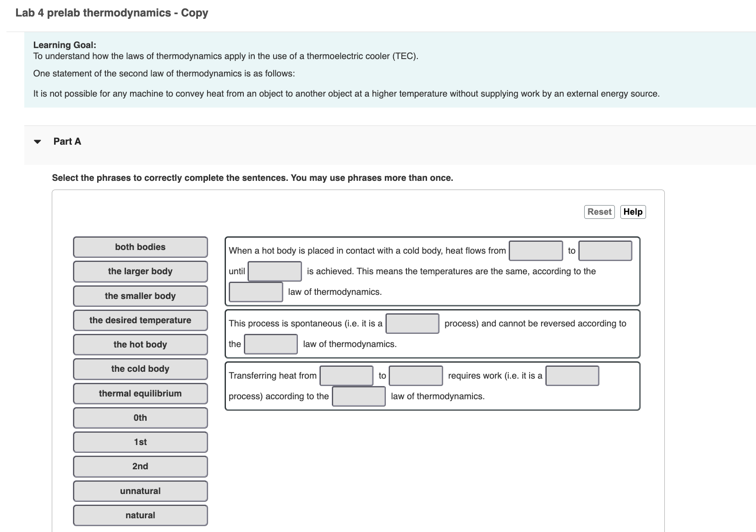
Task: Select the 'the cold body' phrase tile
Action: (140, 369)
